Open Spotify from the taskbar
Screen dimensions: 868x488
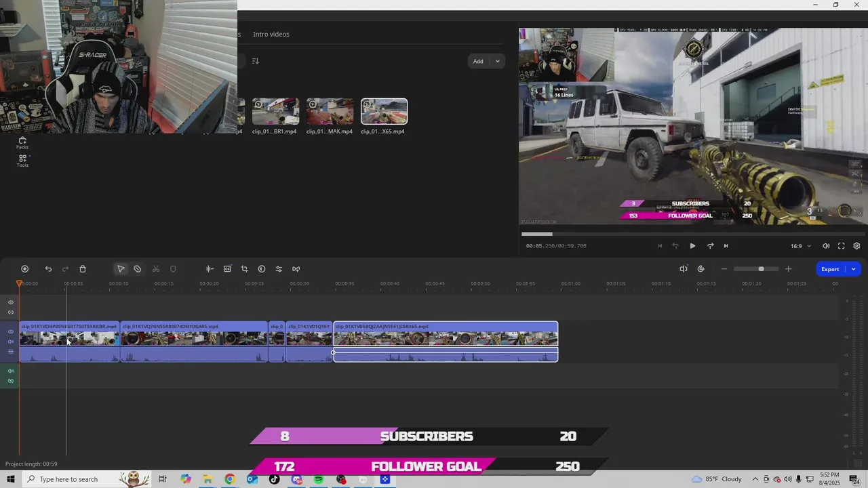coord(319,479)
